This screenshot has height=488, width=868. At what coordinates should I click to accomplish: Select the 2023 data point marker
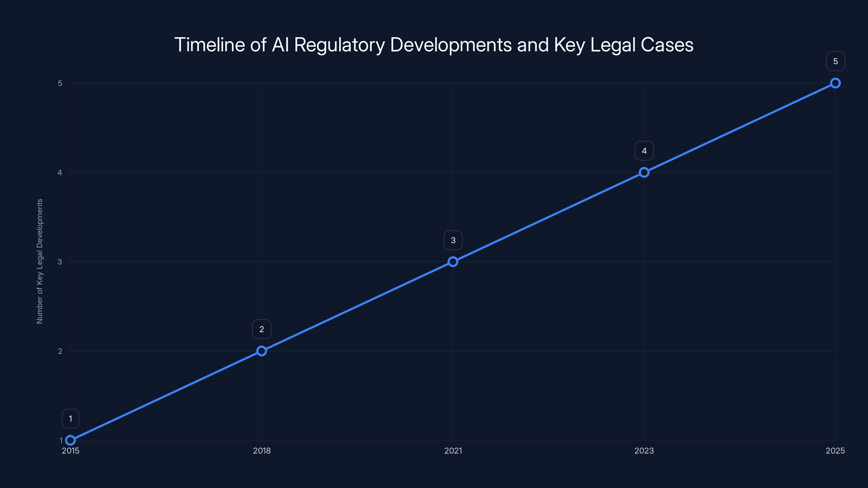(x=644, y=172)
